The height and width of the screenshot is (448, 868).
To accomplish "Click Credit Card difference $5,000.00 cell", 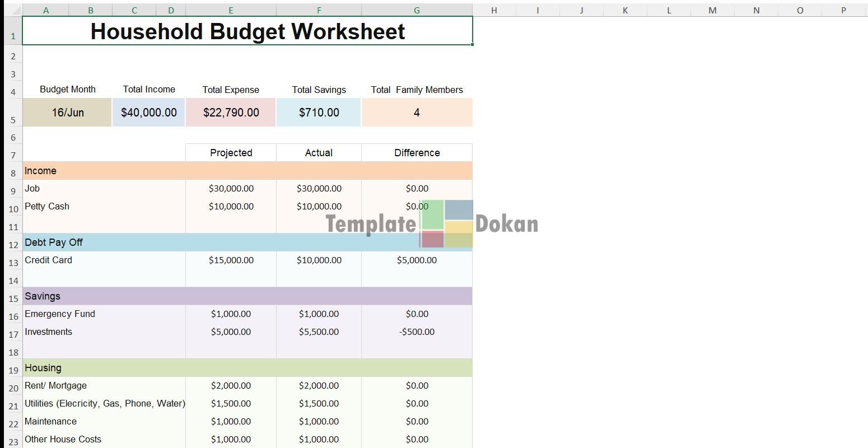I will (417, 260).
